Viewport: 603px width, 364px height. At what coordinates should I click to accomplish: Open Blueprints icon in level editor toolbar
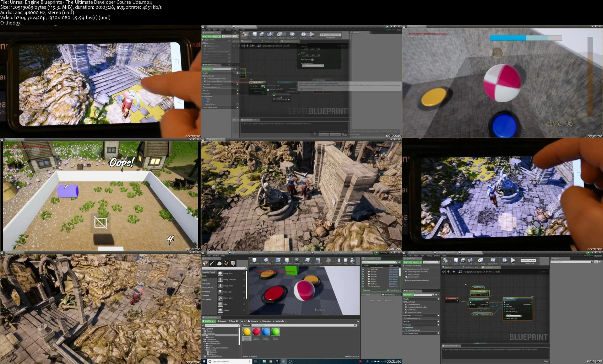tap(307, 261)
